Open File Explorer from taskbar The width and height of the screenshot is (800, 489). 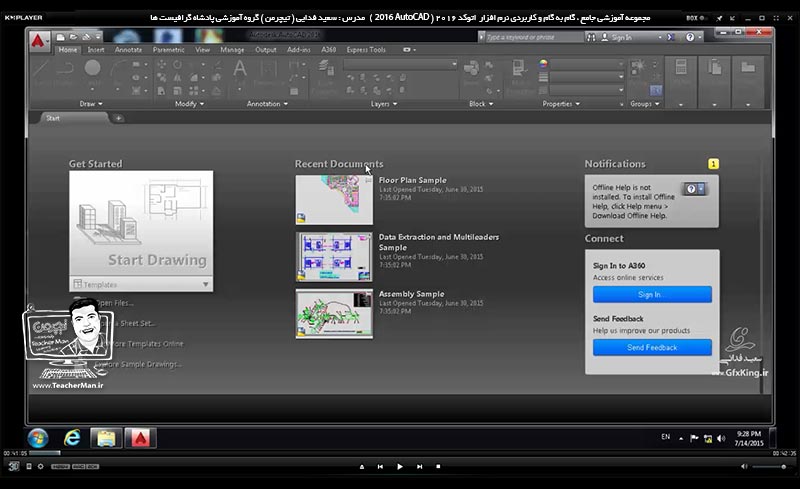pos(106,438)
